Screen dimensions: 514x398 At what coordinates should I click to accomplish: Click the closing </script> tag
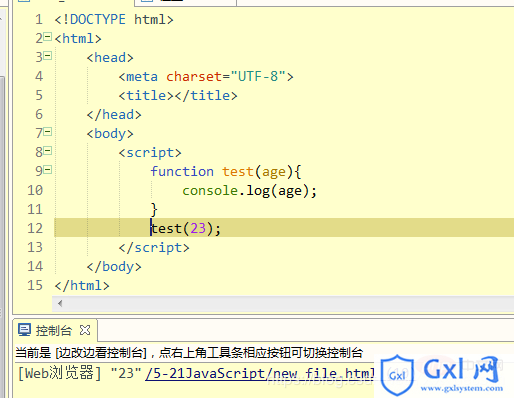tap(154, 248)
